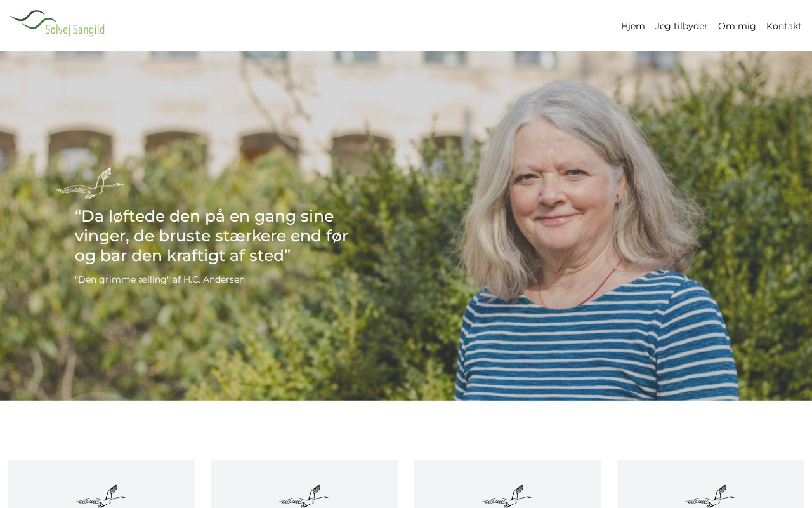The image size is (812, 508).
Task: Click the white swan icon above the quote
Action: click(x=90, y=183)
